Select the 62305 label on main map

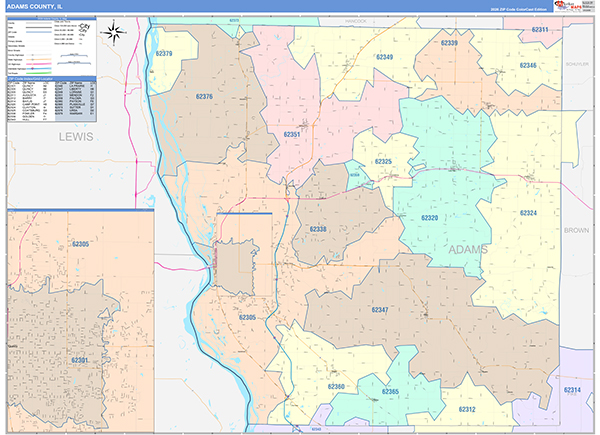tap(247, 318)
